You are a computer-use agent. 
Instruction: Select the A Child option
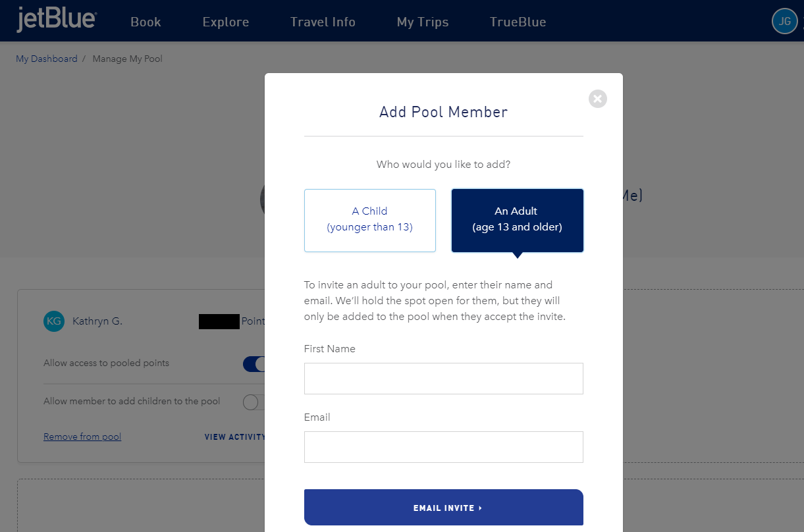[x=370, y=221]
